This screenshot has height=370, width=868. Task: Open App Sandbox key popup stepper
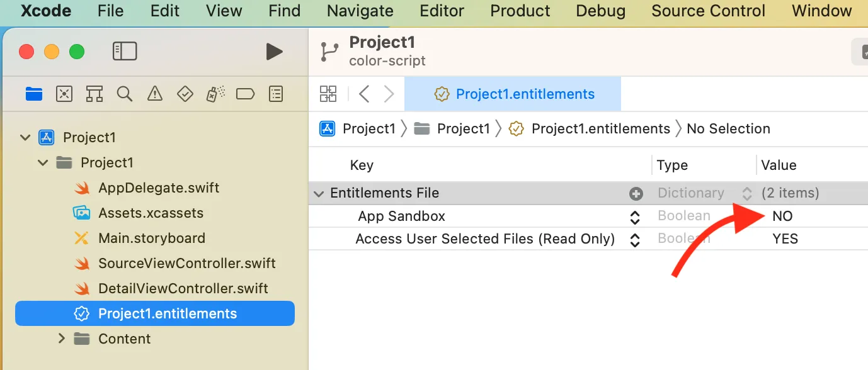click(x=635, y=217)
